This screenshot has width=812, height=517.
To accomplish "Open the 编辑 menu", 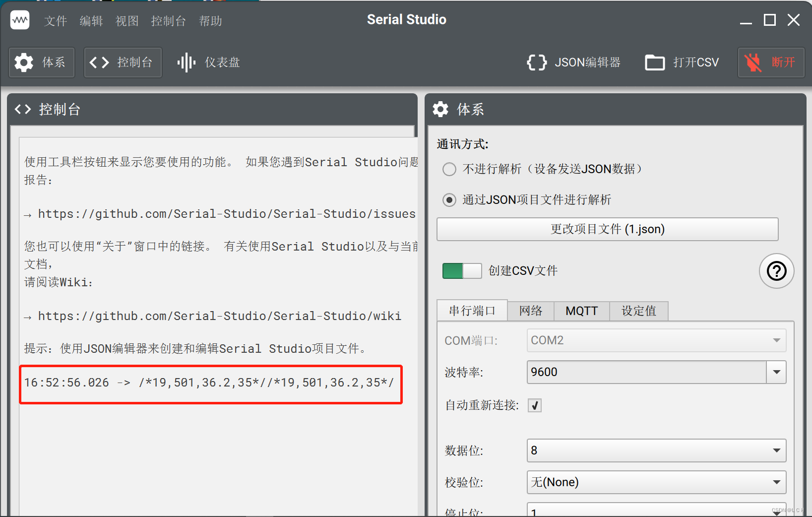I will pos(91,21).
